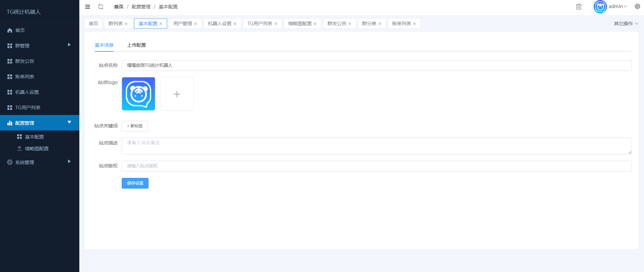Select the existing site logo thumbnail
Screen dimensions: 644x272
138,94
